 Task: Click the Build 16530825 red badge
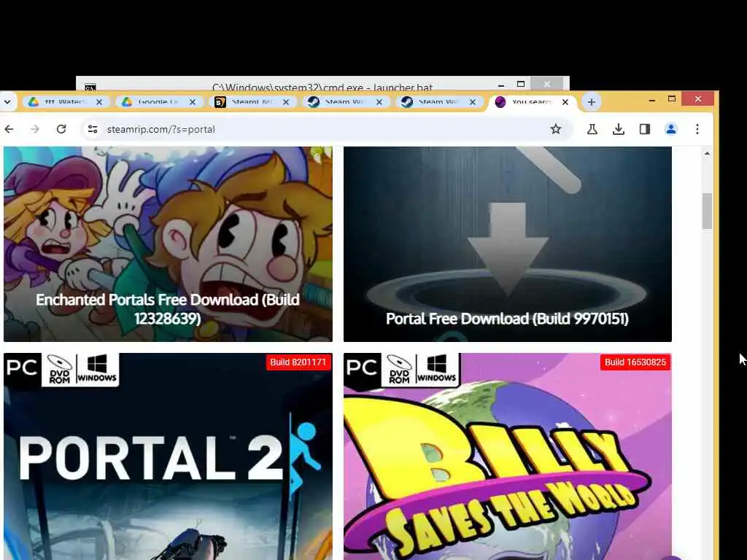click(x=635, y=362)
